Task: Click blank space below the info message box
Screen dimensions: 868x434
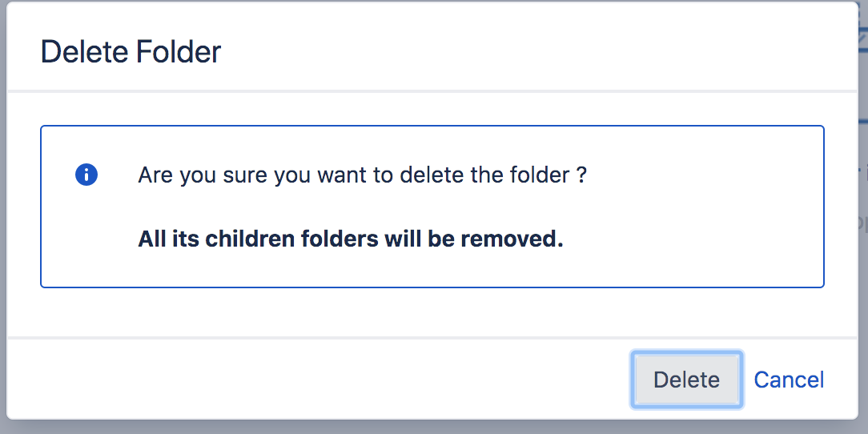Action: pos(432,311)
